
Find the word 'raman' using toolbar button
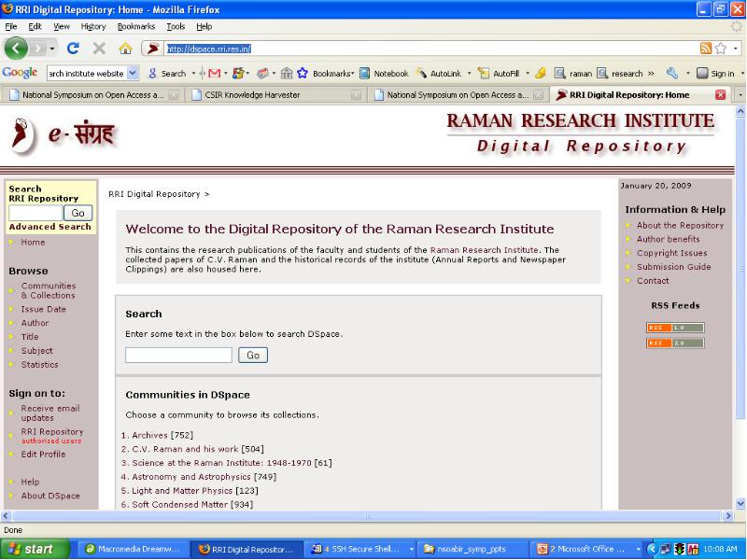coord(573,74)
